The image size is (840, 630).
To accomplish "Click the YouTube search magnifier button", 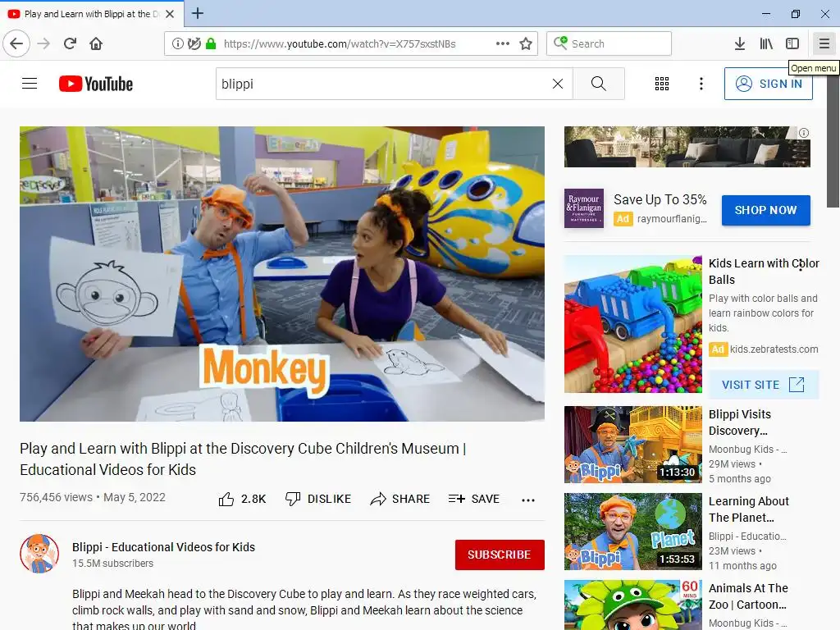I will pyautogui.click(x=598, y=84).
